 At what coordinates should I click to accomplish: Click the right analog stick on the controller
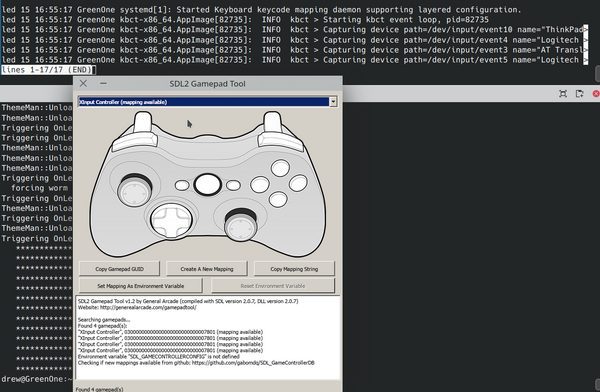click(241, 225)
